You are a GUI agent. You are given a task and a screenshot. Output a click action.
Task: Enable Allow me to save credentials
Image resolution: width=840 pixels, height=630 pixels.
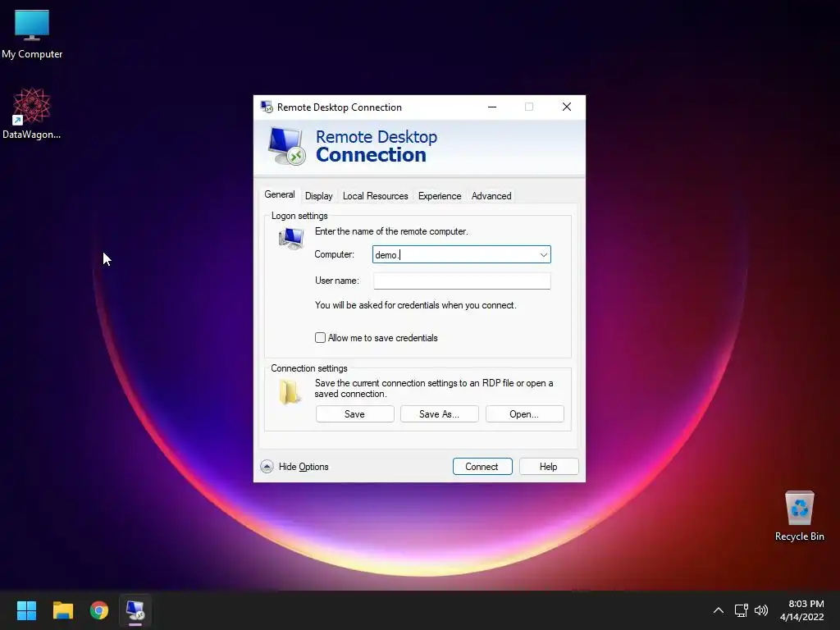coord(320,337)
